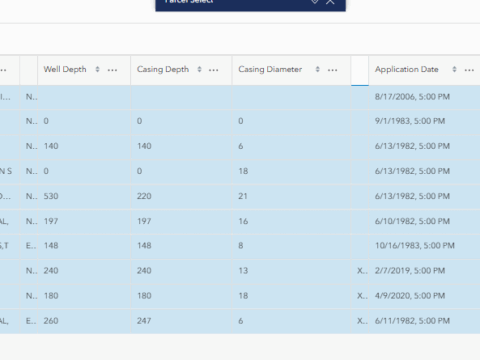Toggle sorting with the Casing Diameter arrows
The width and height of the screenshot is (480, 360).
point(317,69)
